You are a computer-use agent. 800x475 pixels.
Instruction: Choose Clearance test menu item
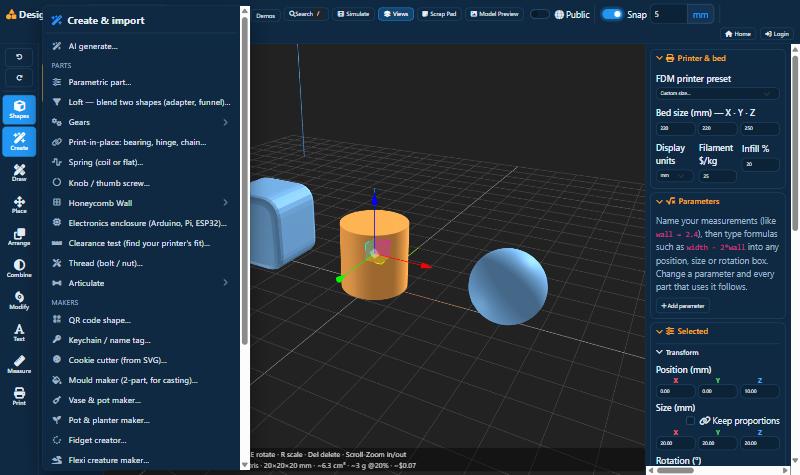point(142,243)
